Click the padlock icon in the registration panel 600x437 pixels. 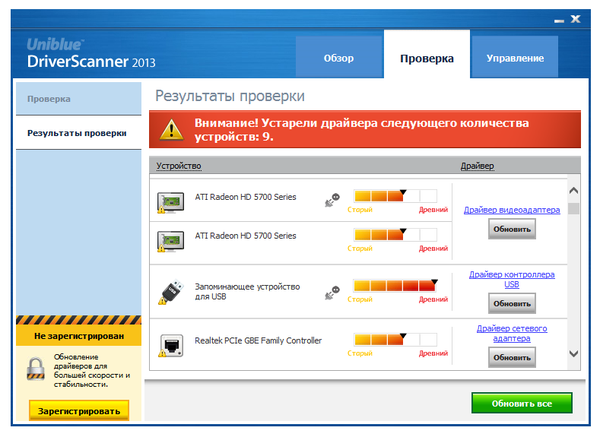click(x=36, y=369)
